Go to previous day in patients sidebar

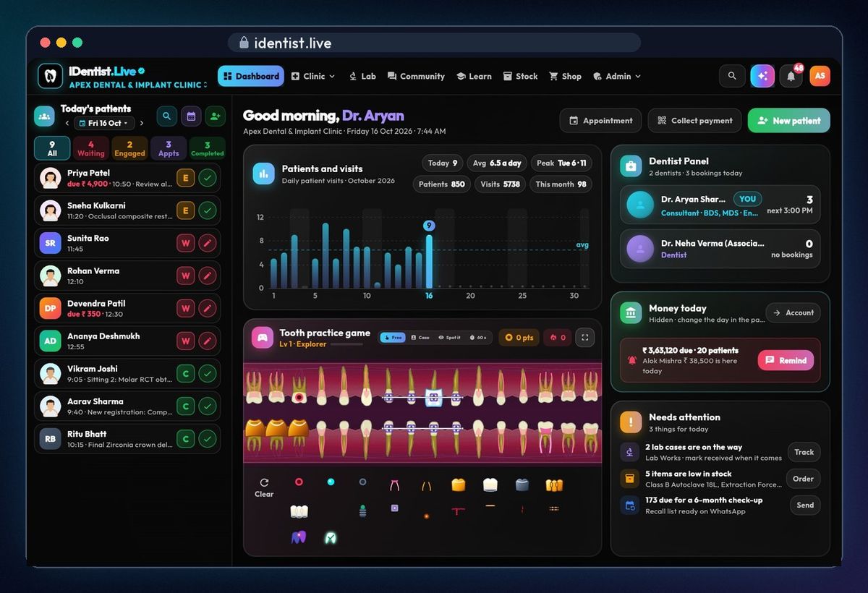67,124
